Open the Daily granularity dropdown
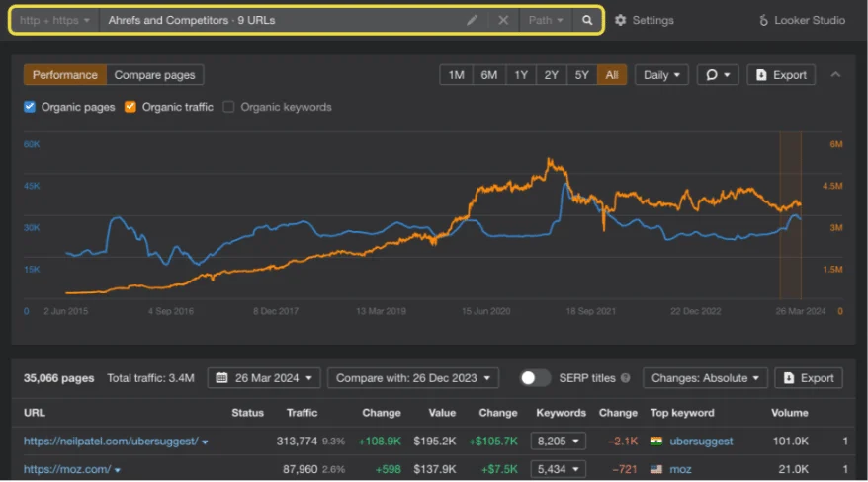Image resolution: width=868 pixels, height=482 pixels. point(661,75)
